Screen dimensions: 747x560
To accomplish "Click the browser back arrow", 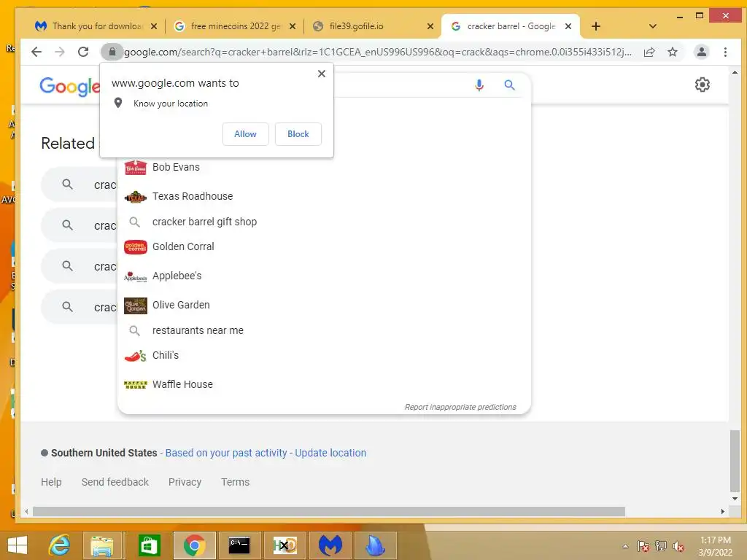I will tap(36, 52).
